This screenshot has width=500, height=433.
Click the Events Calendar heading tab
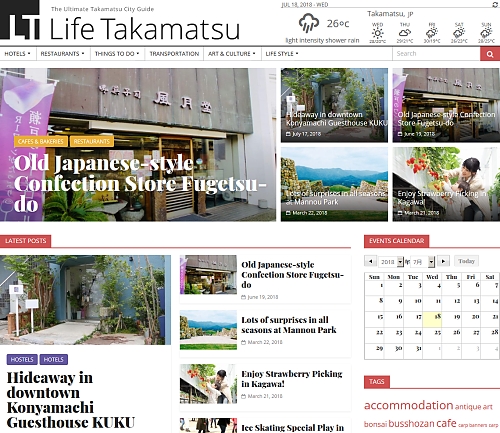(x=397, y=241)
